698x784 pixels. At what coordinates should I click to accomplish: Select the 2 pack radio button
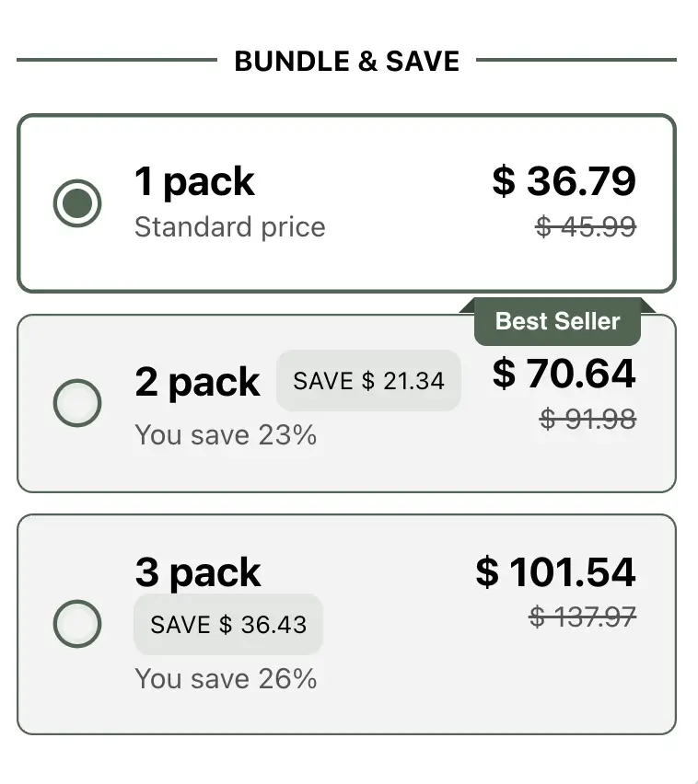(x=78, y=403)
